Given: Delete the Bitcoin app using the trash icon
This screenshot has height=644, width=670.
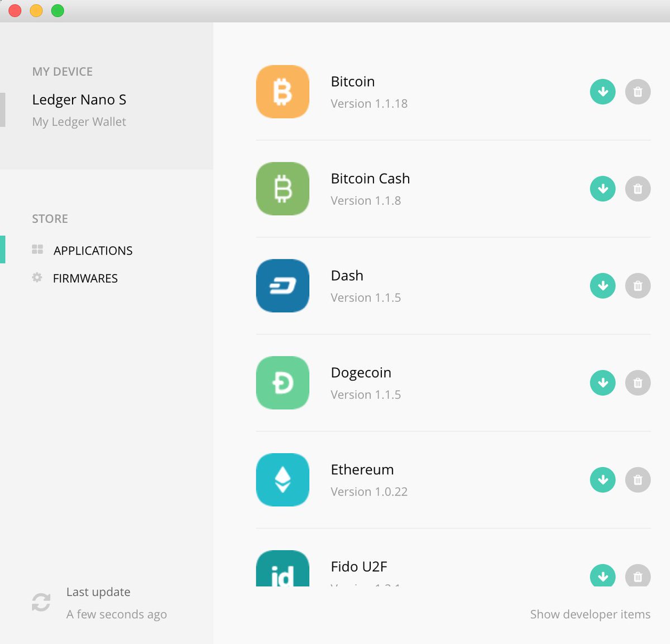Looking at the screenshot, I should [638, 92].
